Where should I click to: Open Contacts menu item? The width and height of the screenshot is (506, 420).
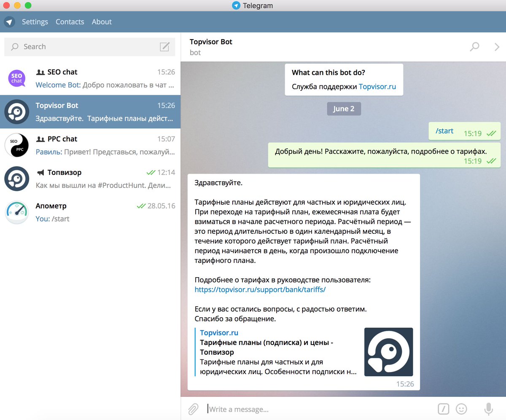pos(70,22)
